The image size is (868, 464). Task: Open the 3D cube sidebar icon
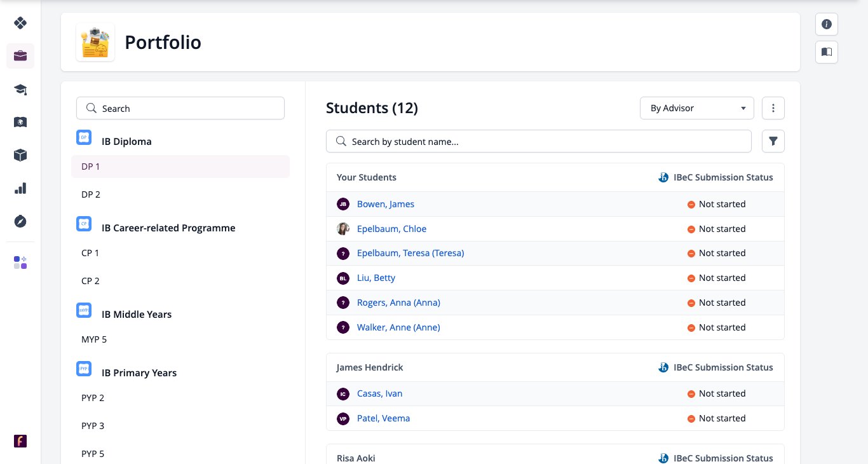[x=20, y=155]
